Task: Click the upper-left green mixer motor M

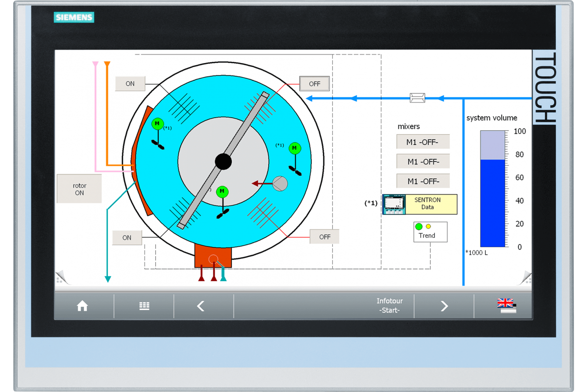Action: click(157, 124)
